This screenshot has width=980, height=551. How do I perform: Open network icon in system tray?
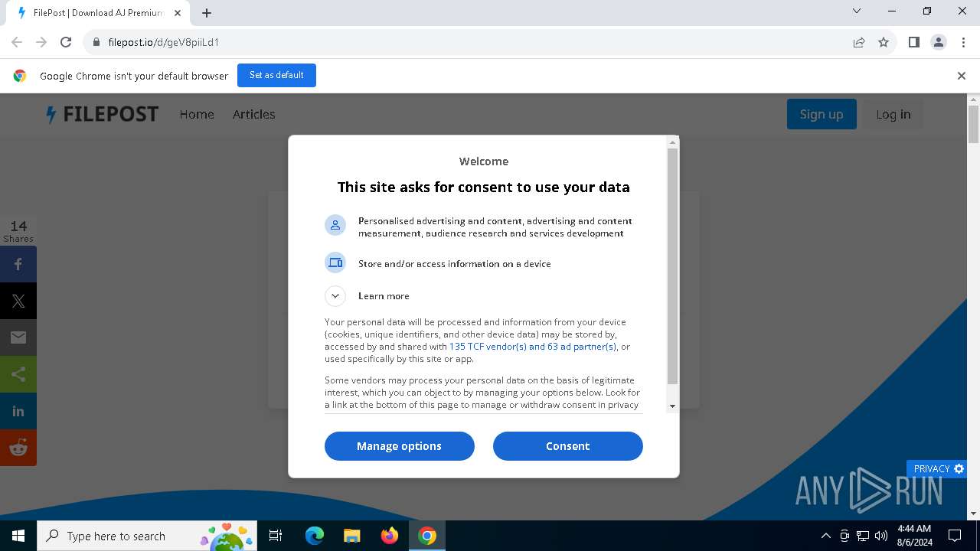pos(863,536)
